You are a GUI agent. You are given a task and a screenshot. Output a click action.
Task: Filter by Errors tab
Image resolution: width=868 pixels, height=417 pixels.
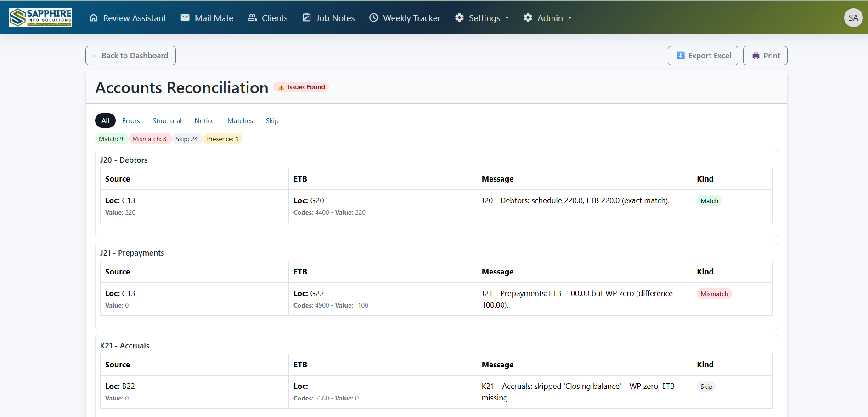[x=131, y=120]
